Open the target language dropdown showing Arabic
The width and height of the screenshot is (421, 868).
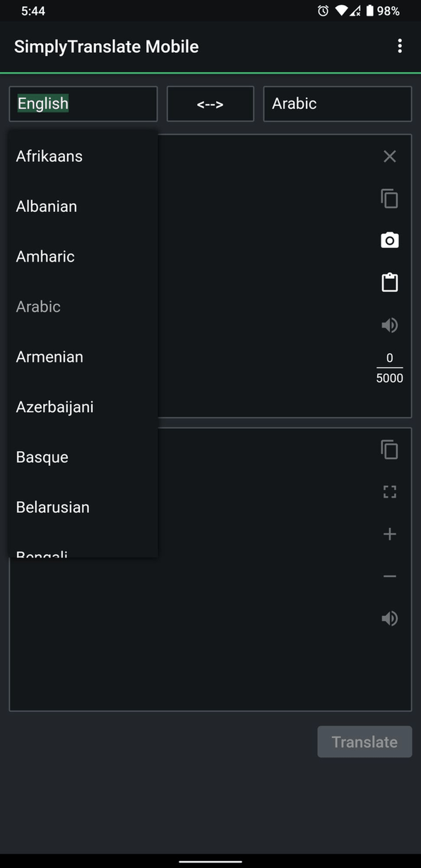click(x=337, y=103)
